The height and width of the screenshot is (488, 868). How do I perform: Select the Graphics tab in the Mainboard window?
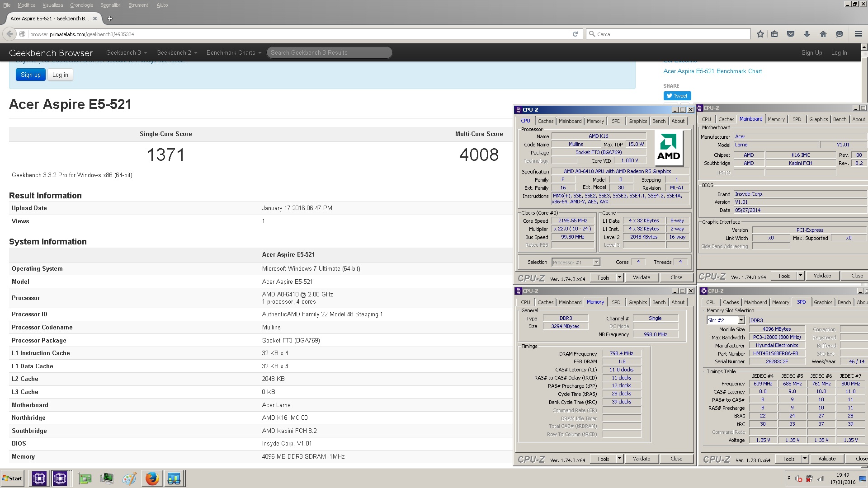818,119
